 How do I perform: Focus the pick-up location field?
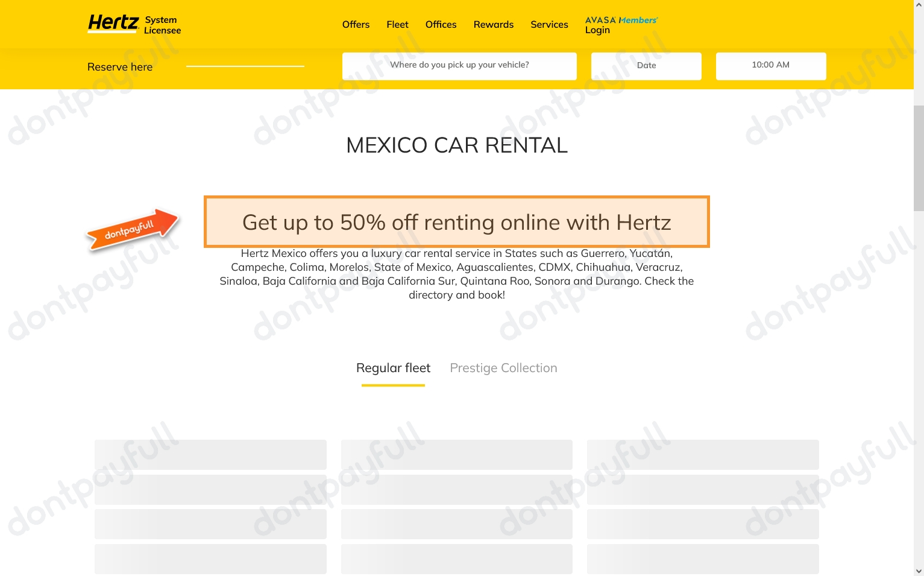tap(459, 66)
